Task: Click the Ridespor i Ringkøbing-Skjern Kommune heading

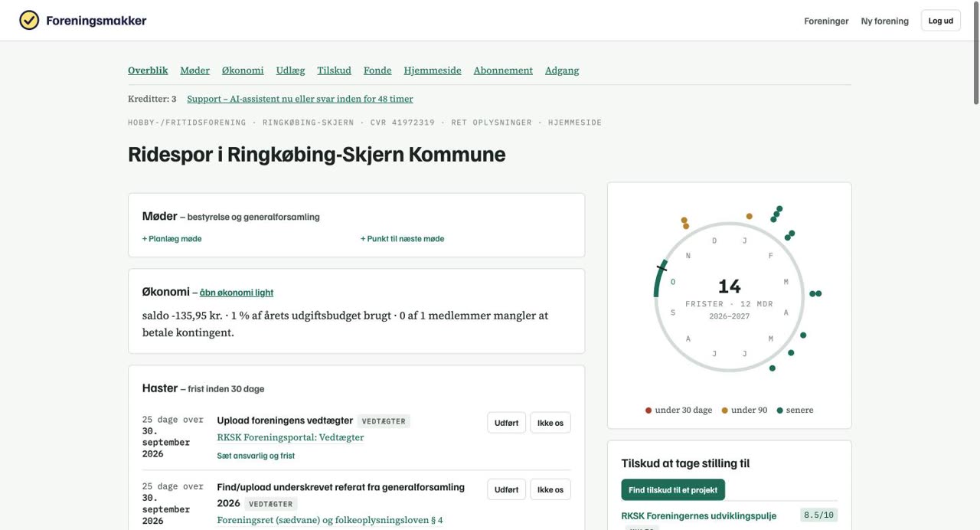Action: point(317,154)
